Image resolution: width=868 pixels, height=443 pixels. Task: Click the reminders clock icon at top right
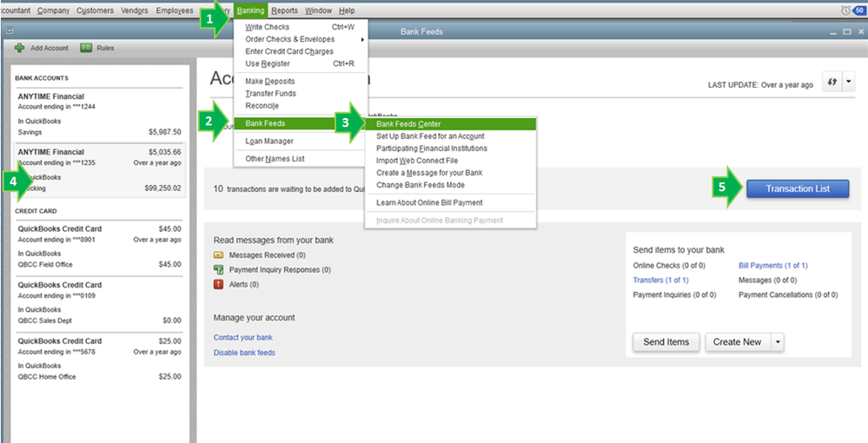click(846, 10)
